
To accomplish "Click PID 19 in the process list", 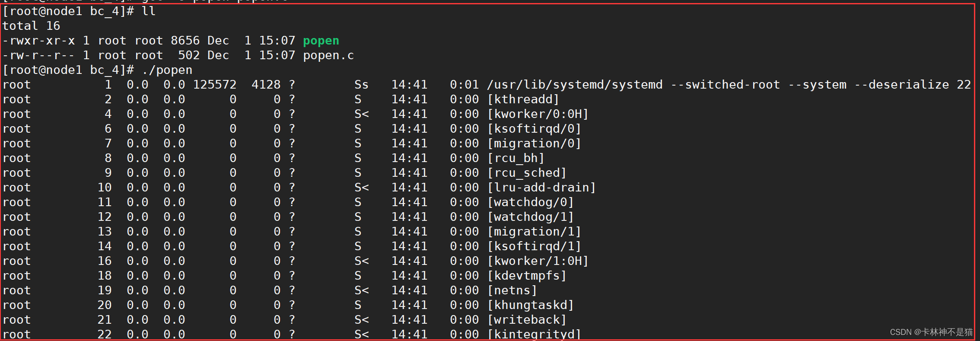I will (105, 290).
